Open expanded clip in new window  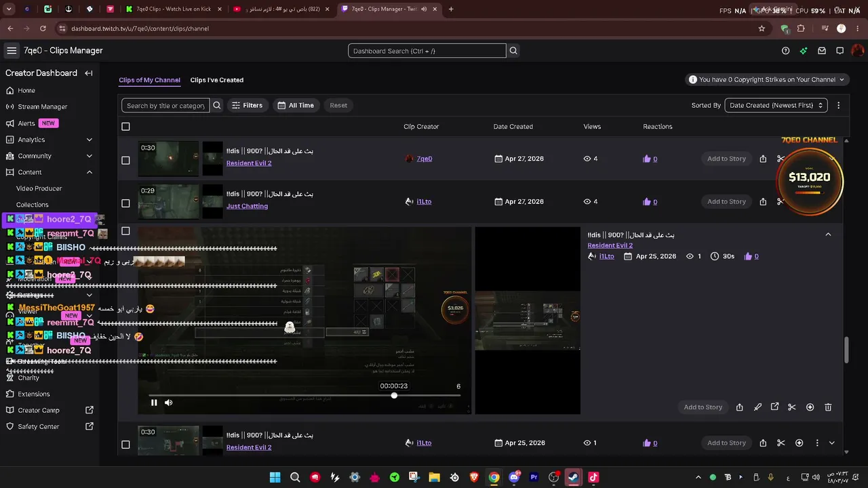click(x=774, y=407)
